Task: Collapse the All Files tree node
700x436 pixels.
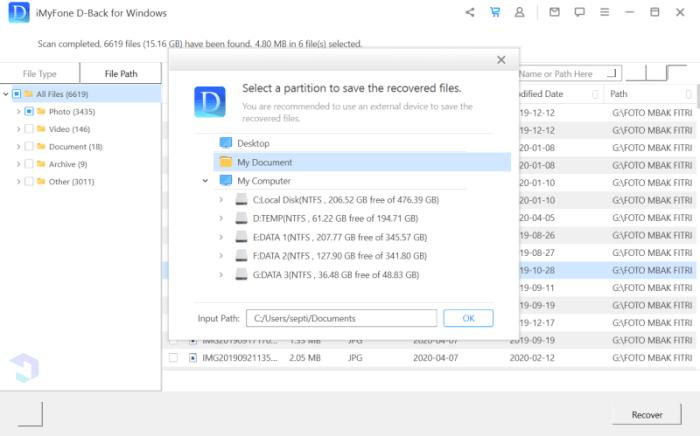Action: [x=6, y=94]
